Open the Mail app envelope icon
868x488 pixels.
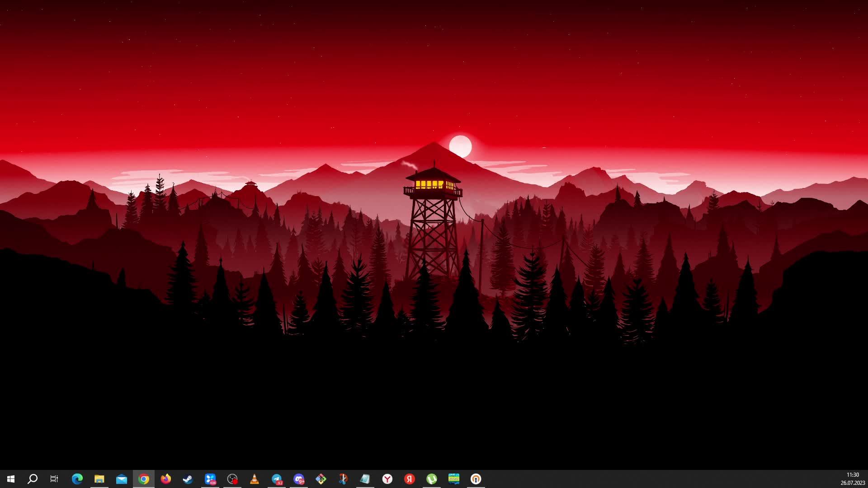coord(122,479)
